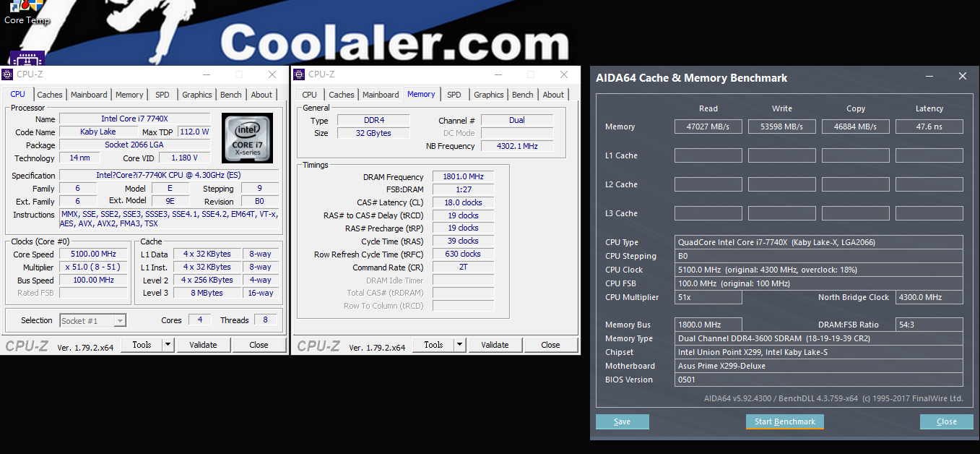Viewport: 980px width, 454px height.
Task: Show the About tab in the CPU-tab CPU-Z window
Action: [x=261, y=95]
